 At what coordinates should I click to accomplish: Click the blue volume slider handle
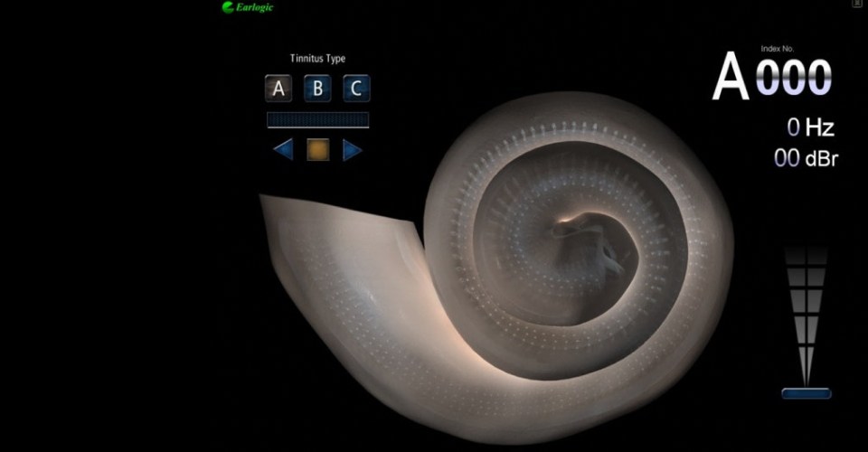806,393
